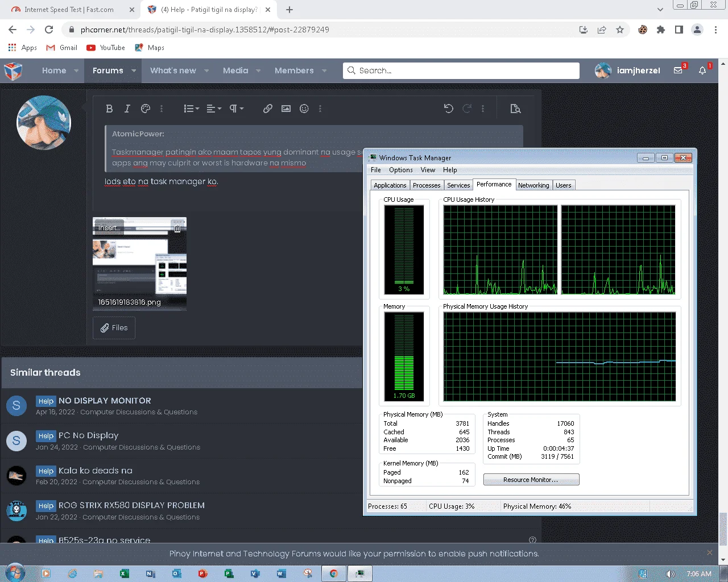The height and width of the screenshot is (582, 728).
Task: Open the File menu in Task Manager
Action: point(376,170)
